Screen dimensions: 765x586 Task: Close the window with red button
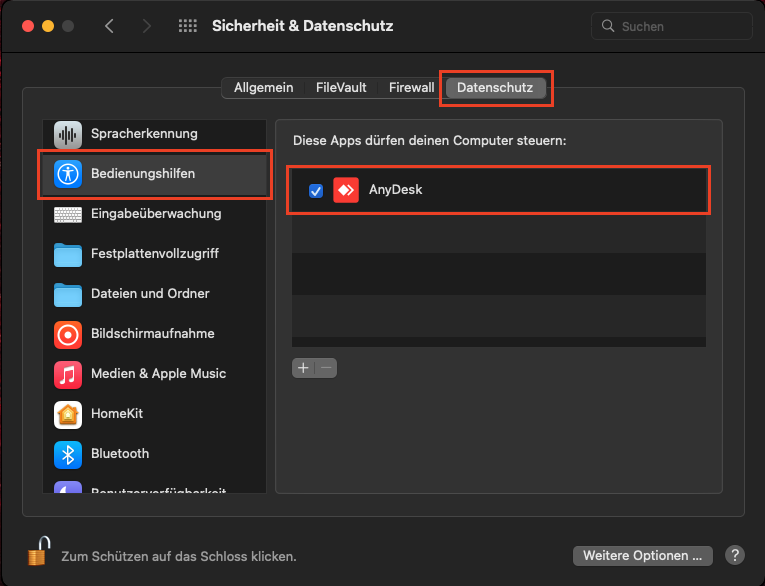[28, 26]
